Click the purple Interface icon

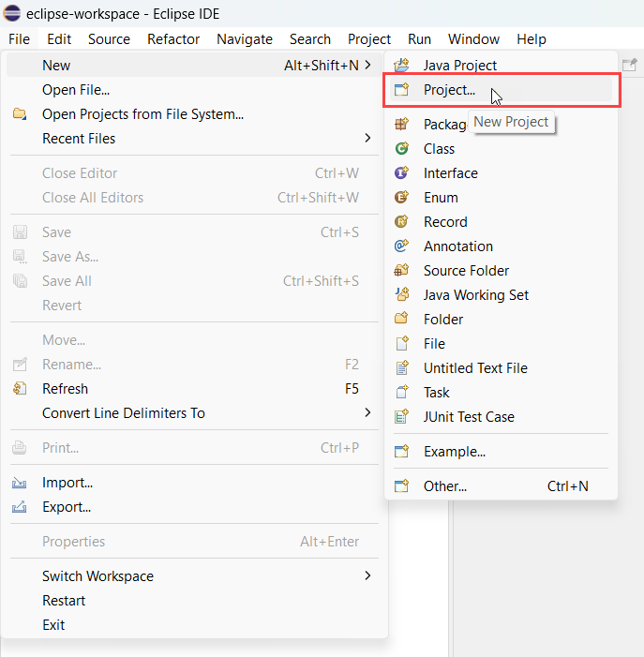coord(401,172)
